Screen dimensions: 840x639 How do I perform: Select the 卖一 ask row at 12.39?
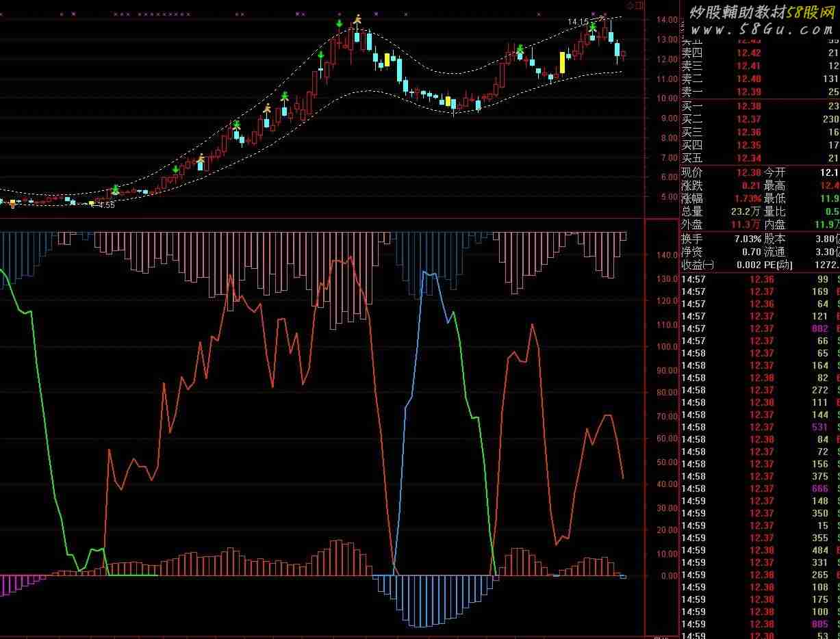click(x=760, y=92)
